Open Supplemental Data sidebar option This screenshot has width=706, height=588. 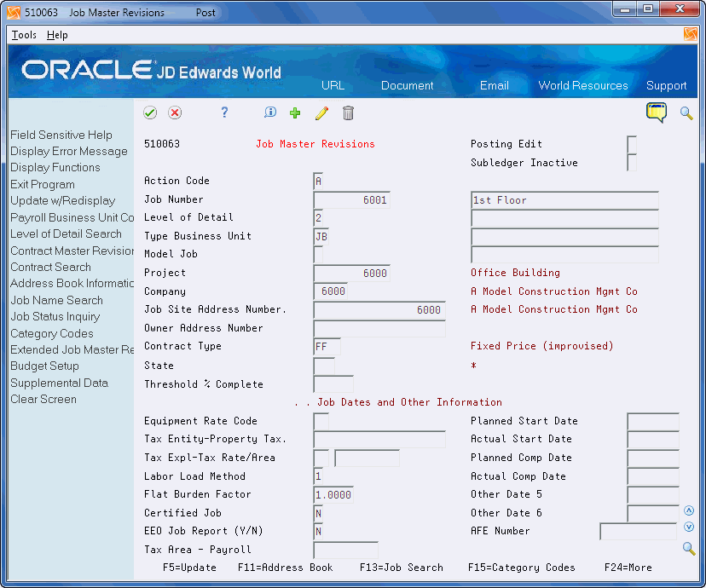[60, 383]
